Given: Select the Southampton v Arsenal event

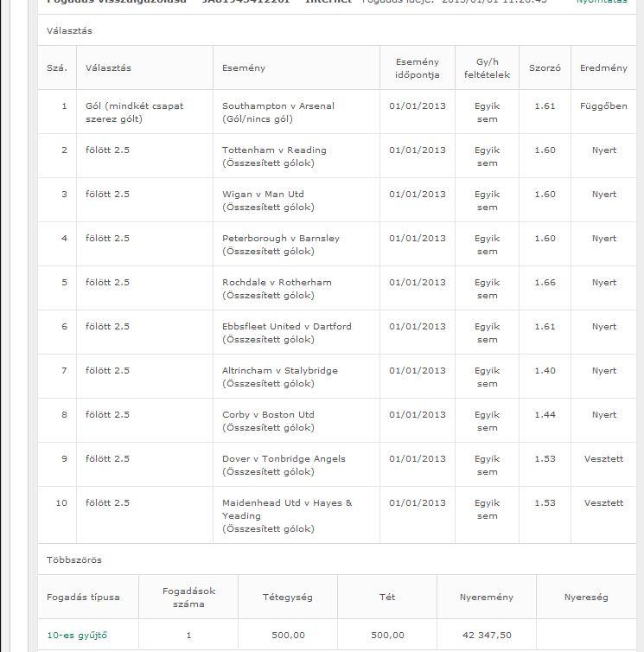Looking at the screenshot, I should point(277,106).
